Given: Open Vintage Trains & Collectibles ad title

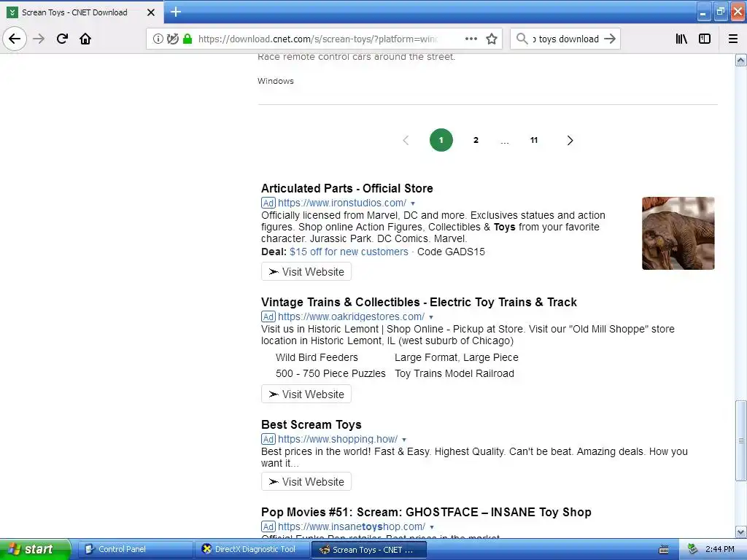Looking at the screenshot, I should pos(419,303).
